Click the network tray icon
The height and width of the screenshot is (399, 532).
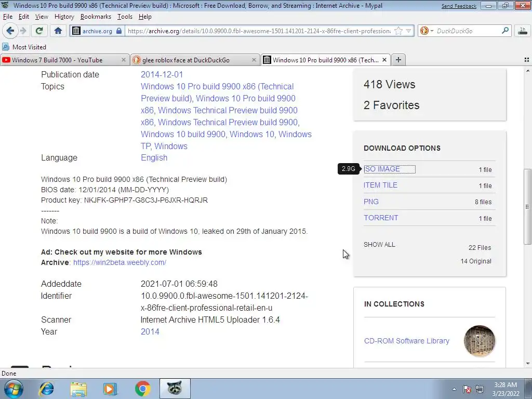(x=480, y=389)
